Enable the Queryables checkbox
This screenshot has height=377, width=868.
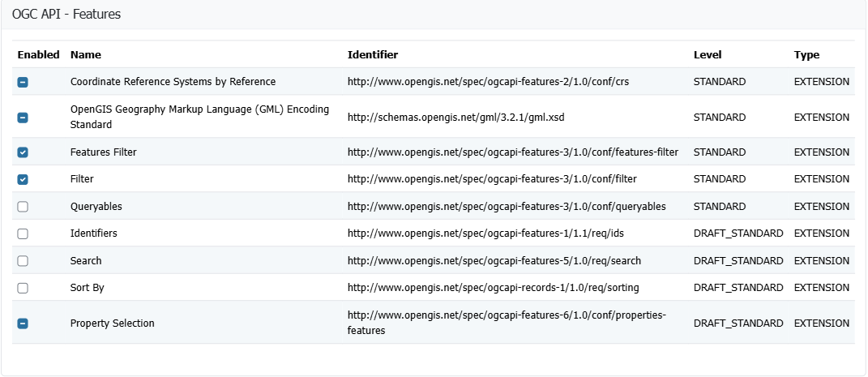click(x=23, y=207)
